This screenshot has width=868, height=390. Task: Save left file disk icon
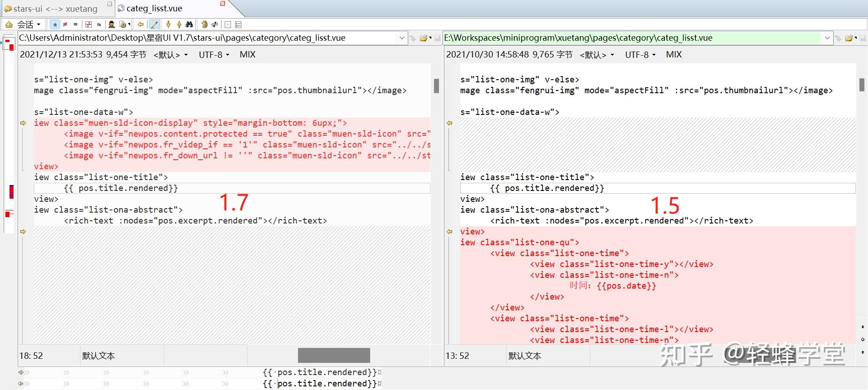click(x=437, y=38)
